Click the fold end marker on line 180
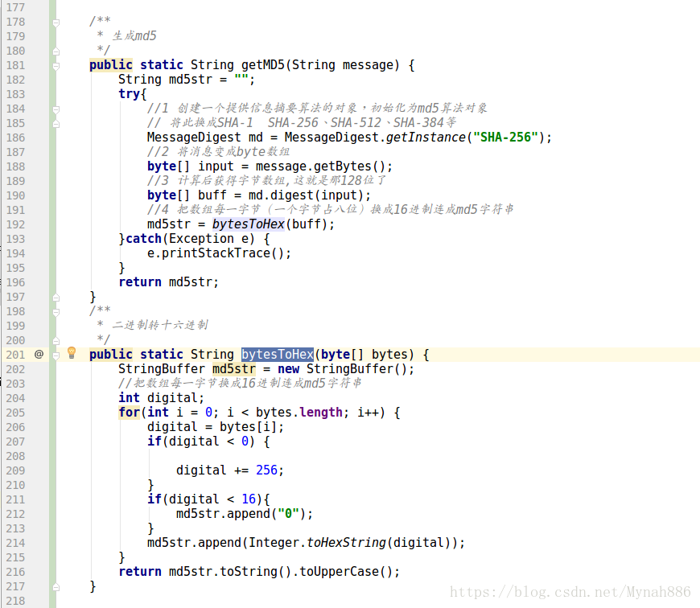Image resolution: width=700 pixels, height=608 pixels. coord(56,51)
